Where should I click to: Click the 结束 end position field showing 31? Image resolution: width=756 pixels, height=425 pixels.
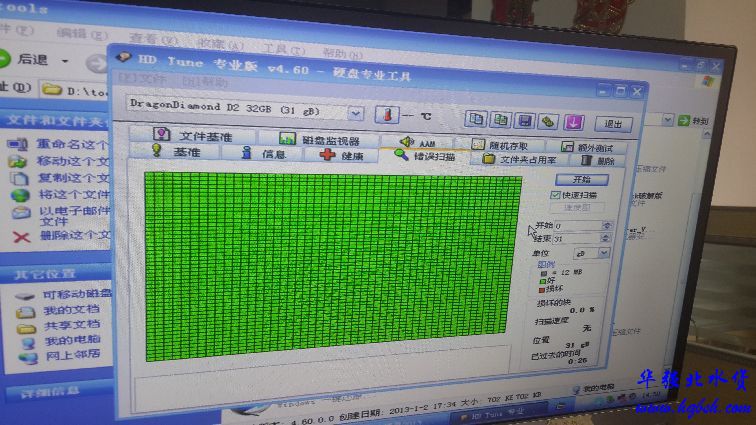pyautogui.click(x=576, y=238)
